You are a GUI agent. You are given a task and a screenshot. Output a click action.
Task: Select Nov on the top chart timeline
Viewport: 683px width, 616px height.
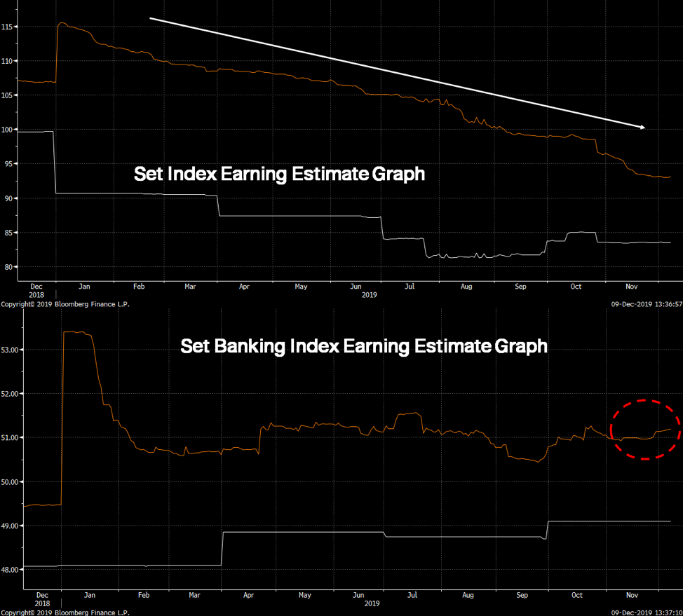[x=631, y=287]
